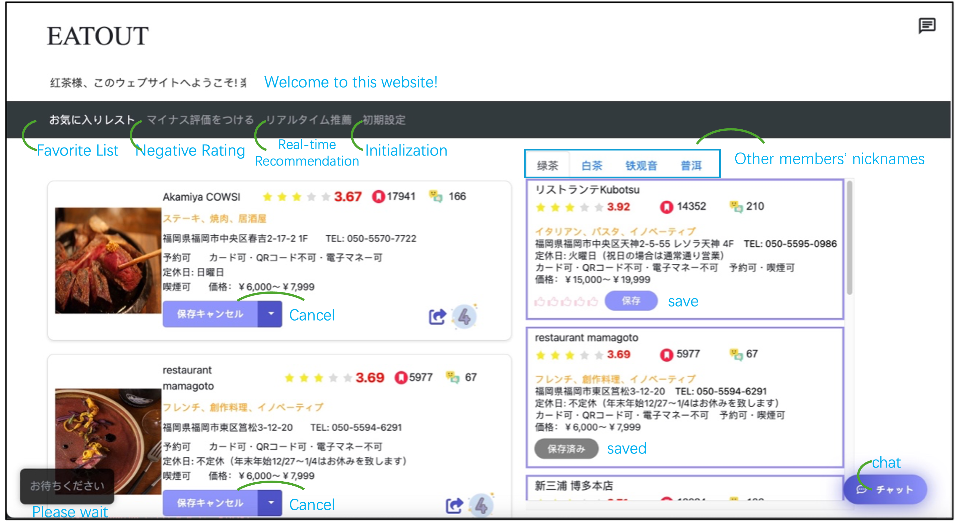Toggle the last thumbs-up rating for リストランテKubotsu
980x531 pixels.
pos(592,302)
